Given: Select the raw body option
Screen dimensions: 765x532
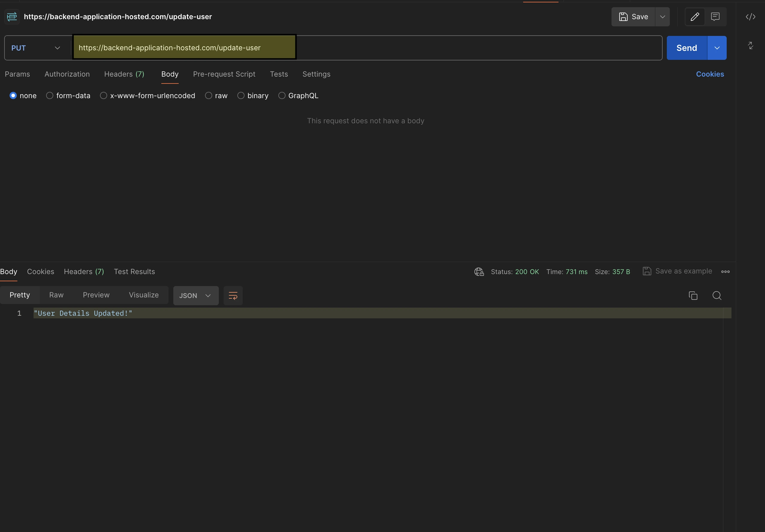Looking at the screenshot, I should pos(209,96).
